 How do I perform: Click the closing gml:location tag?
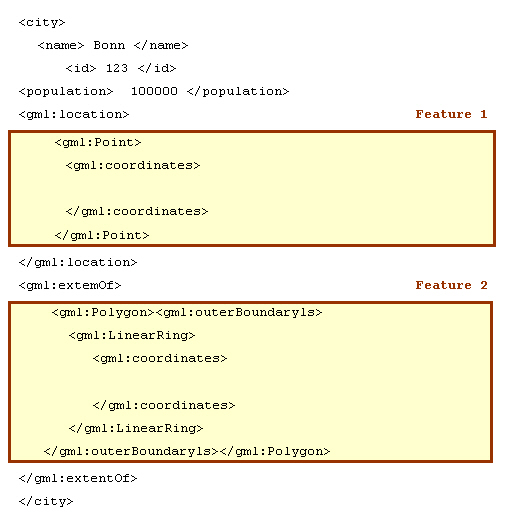(78, 263)
